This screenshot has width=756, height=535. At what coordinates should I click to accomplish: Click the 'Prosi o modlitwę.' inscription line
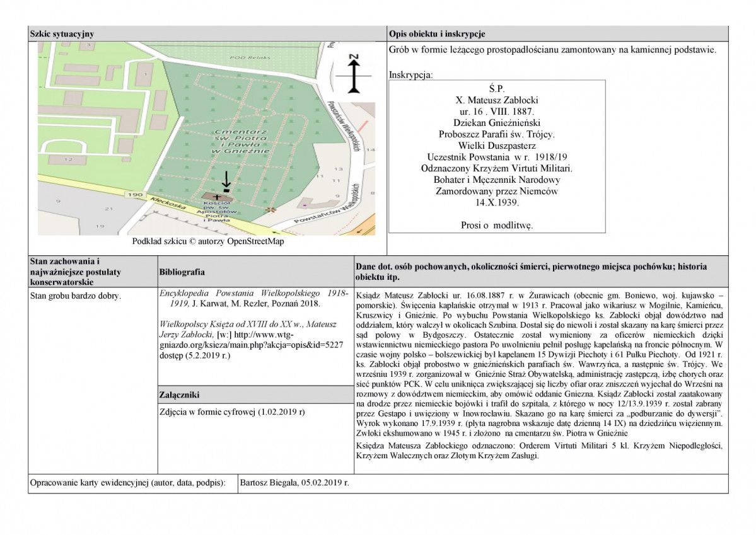497,225
